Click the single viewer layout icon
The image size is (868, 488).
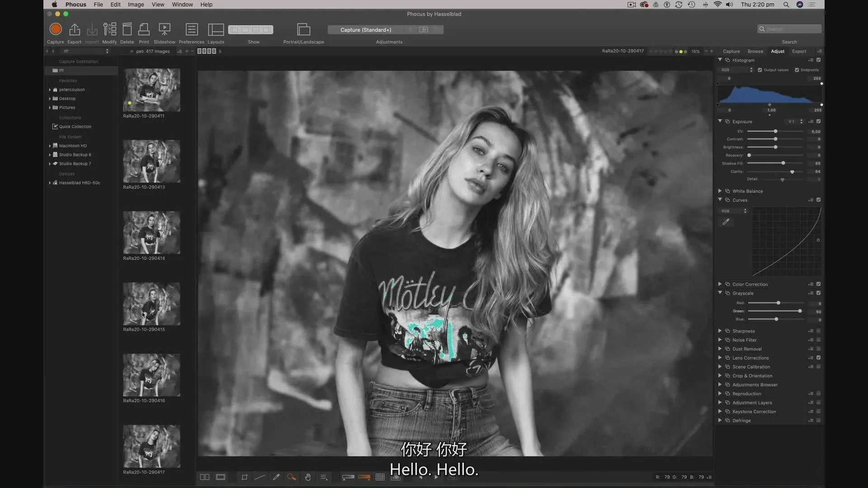(221, 477)
